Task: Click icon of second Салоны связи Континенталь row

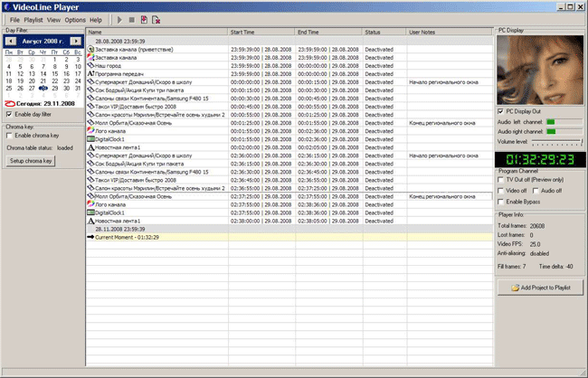Action: [90, 172]
